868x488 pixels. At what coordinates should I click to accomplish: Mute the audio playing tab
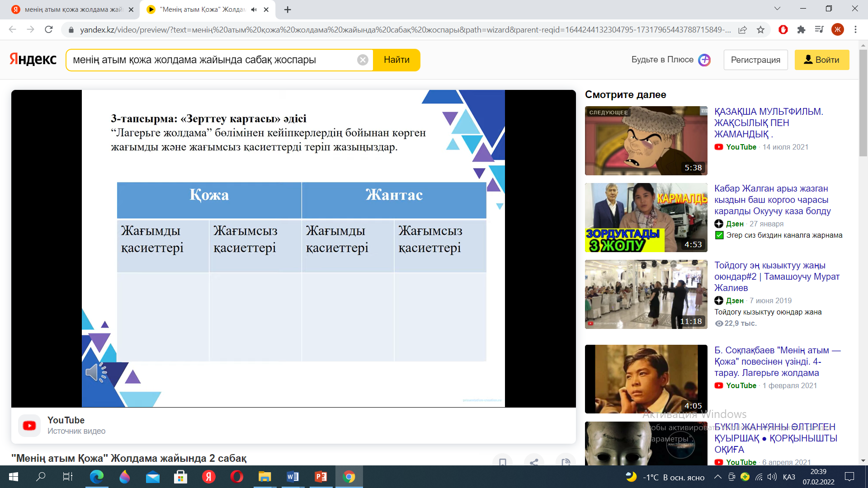(x=254, y=9)
